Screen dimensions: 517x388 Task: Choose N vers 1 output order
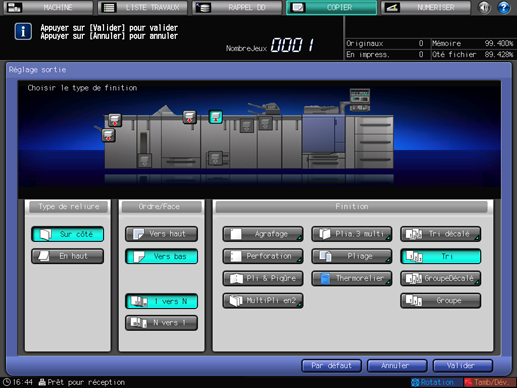161,323
